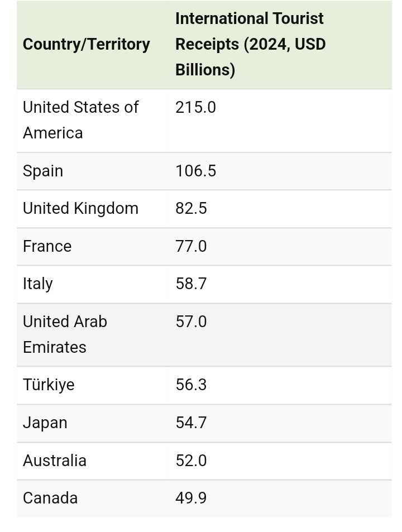Click the 54.7 value for Japan
402x532 pixels.
(191, 423)
